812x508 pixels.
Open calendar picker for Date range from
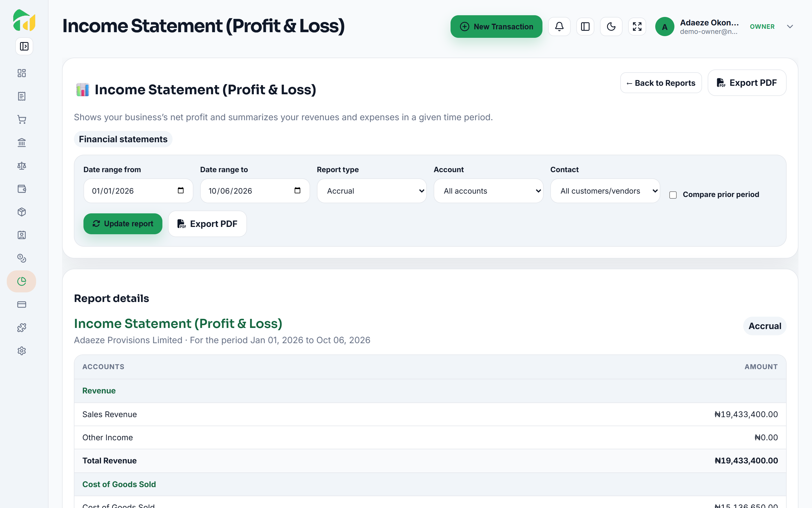(x=180, y=190)
